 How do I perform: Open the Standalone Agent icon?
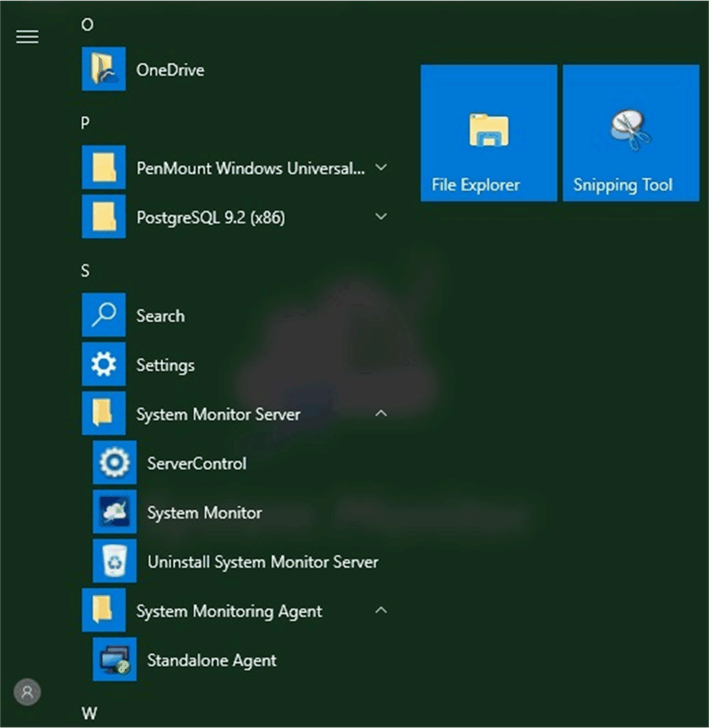(115, 659)
